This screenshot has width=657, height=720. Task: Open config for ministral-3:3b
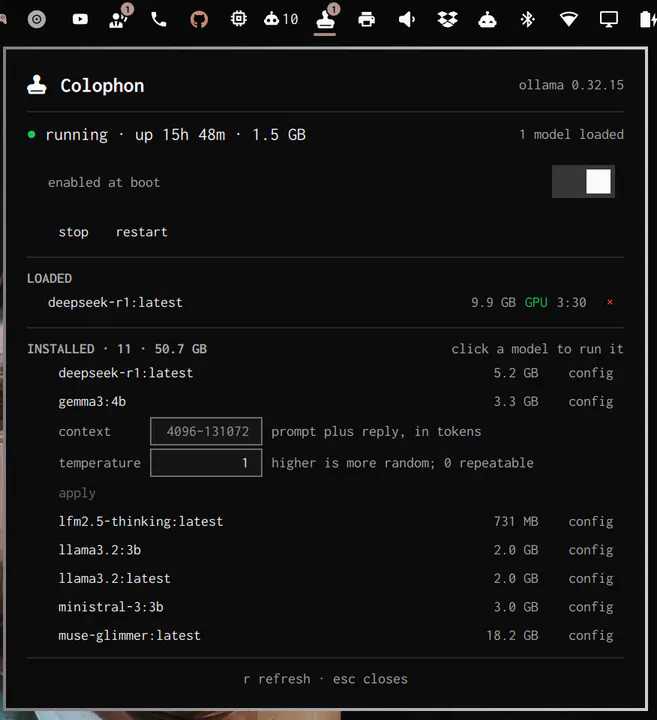tap(591, 607)
